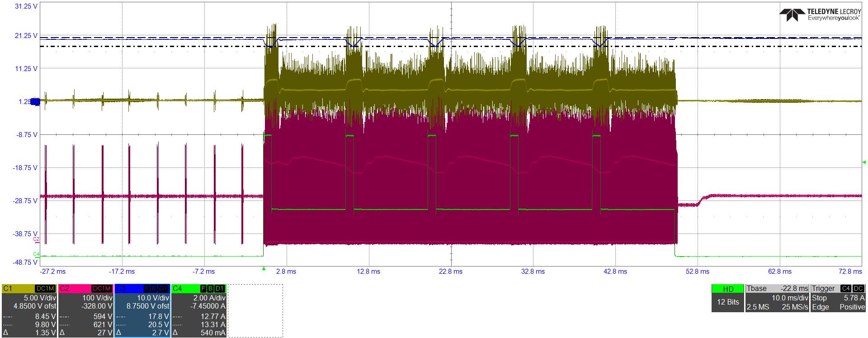Viewport: 868px width, 338px height.
Task: Click the 4.8500 V ofst offset value
Action: [35, 306]
